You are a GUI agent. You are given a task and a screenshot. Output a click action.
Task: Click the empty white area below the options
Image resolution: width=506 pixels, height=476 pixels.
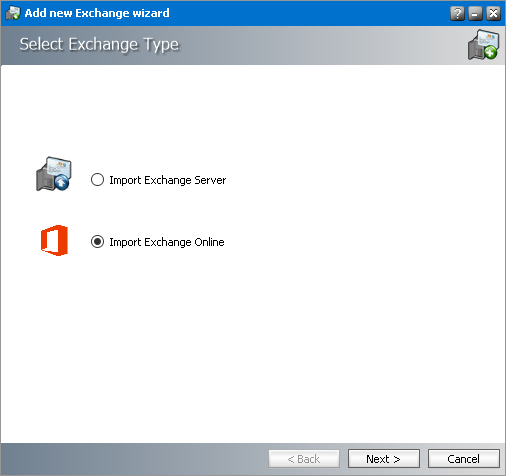point(253,350)
